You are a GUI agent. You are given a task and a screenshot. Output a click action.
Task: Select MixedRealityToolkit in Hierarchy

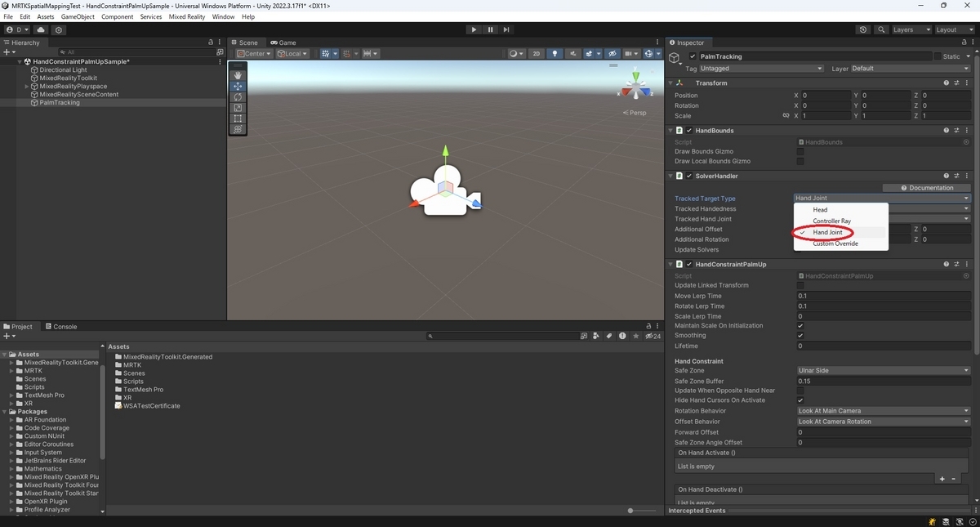click(x=69, y=78)
